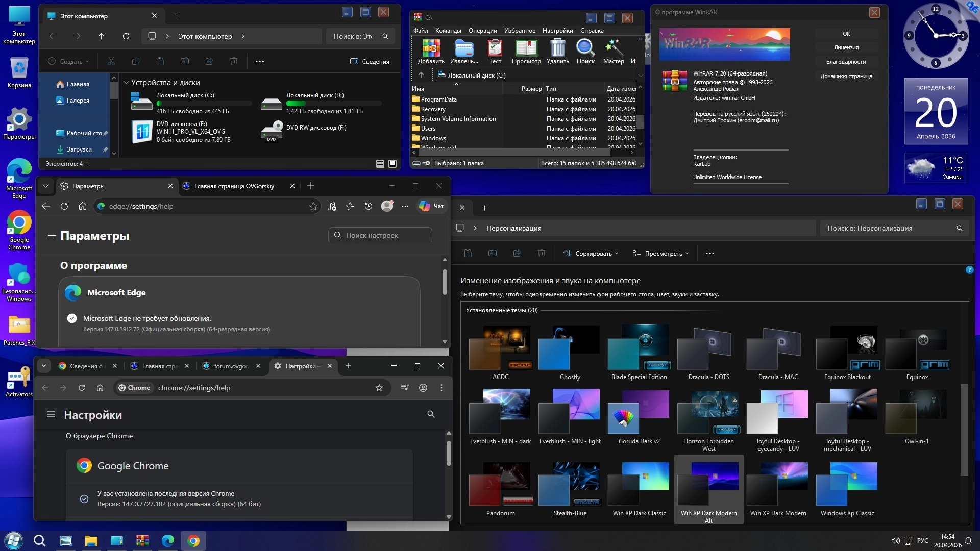Click Chrome profile avatar icon
This screenshot has height=551, width=980.
click(x=423, y=388)
